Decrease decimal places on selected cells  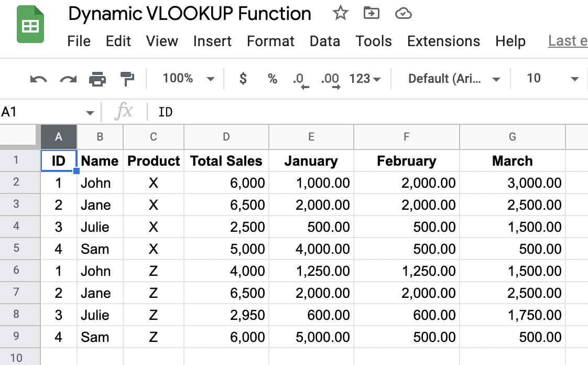click(x=299, y=79)
